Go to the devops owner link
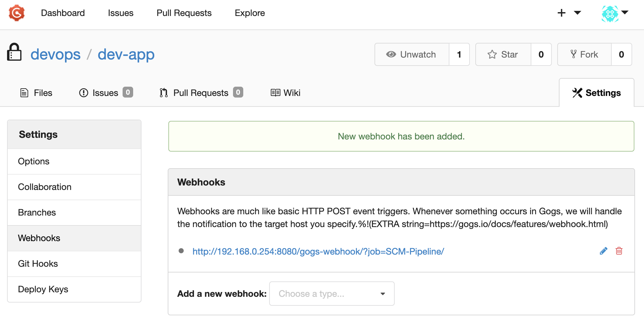This screenshot has height=323, width=644. 55,54
